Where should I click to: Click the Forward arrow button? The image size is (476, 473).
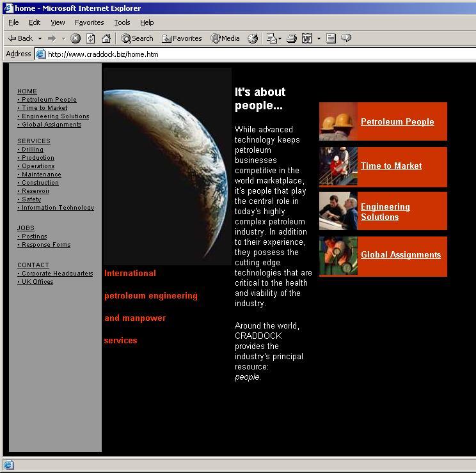tap(52, 38)
